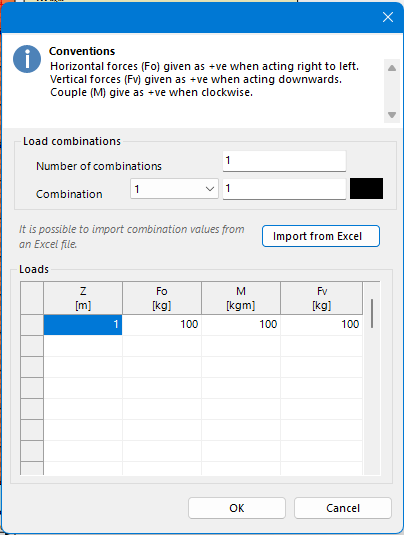Close the dialog with the X icon
Screen dimensions: 404x535
click(x=388, y=17)
